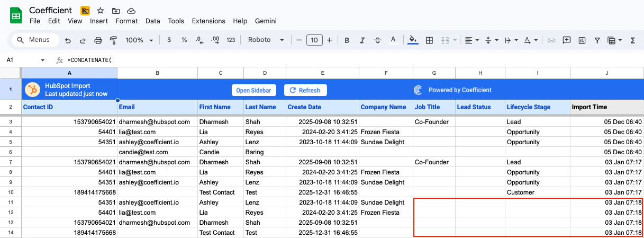This screenshot has height=238, width=644.
Task: Open the borders tool in the toolbar
Action: 430,40
